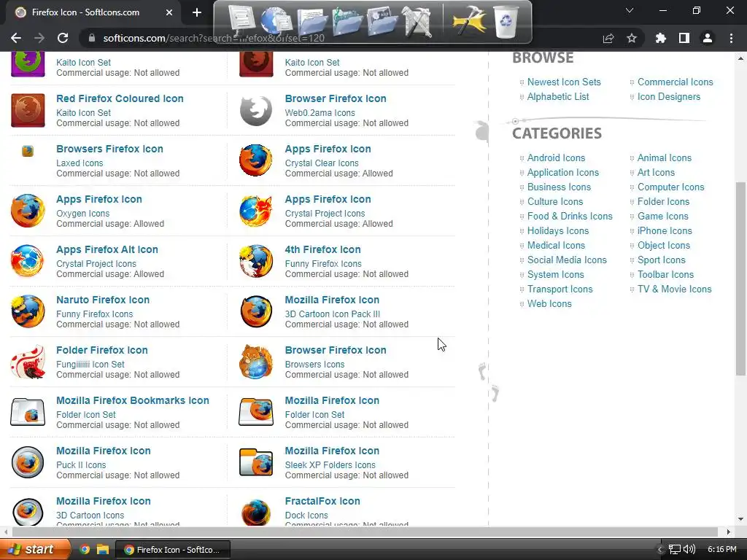Close the Firefox Icon - SoftIcons.com tab
747x560 pixels.
tap(169, 12)
